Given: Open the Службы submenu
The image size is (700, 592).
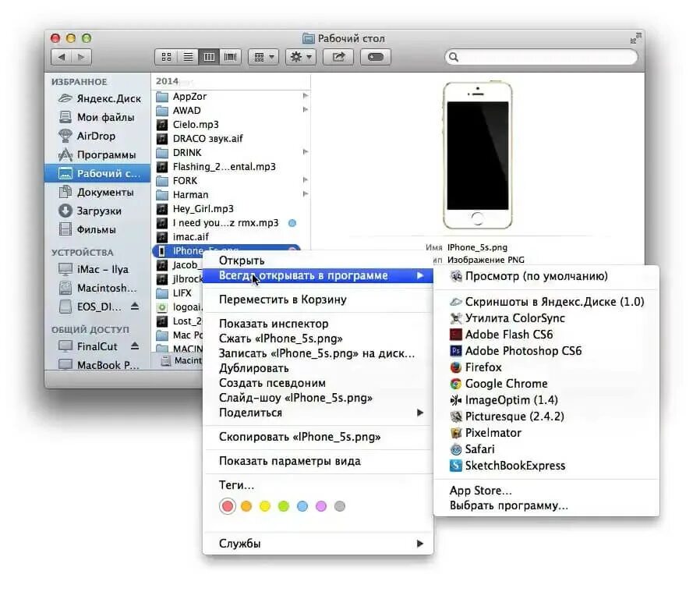Looking at the screenshot, I should click(x=317, y=544).
